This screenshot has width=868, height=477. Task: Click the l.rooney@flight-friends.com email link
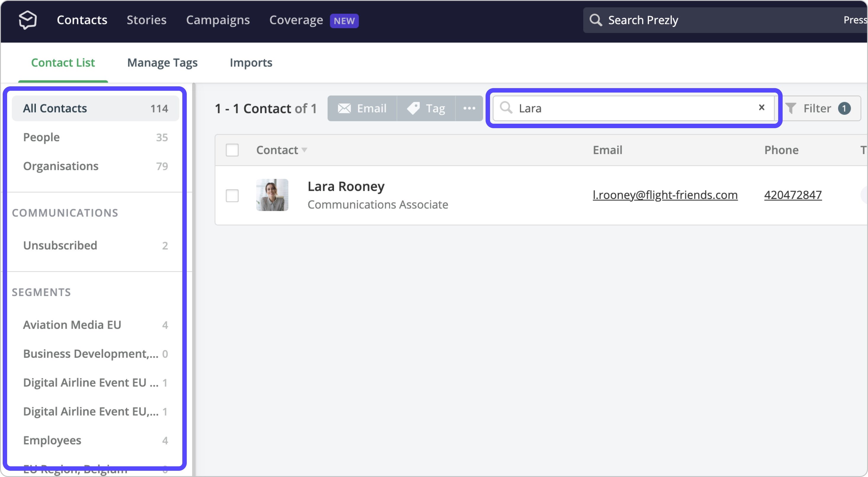click(665, 195)
